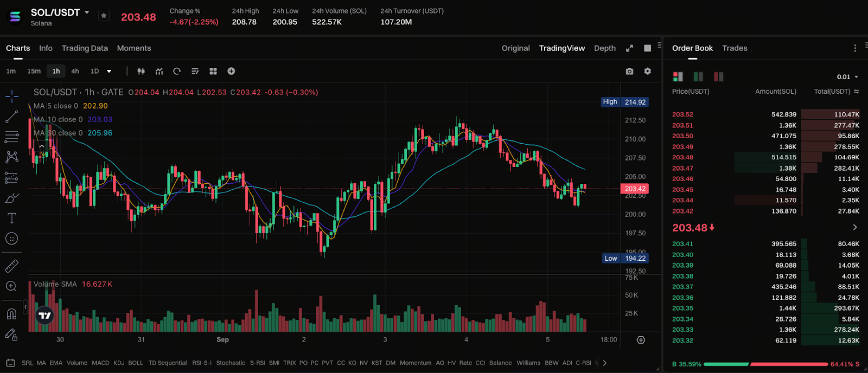Open the indicators chart icon

159,71
